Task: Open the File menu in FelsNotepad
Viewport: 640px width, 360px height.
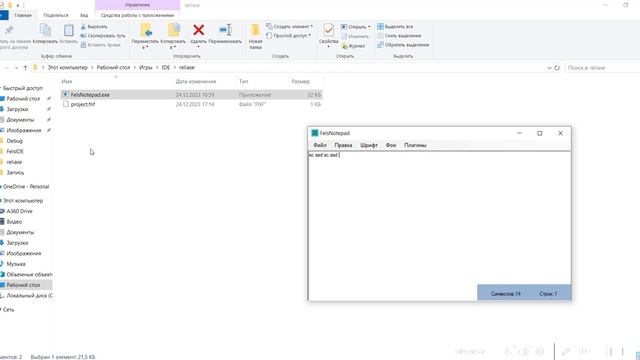Action: point(320,145)
